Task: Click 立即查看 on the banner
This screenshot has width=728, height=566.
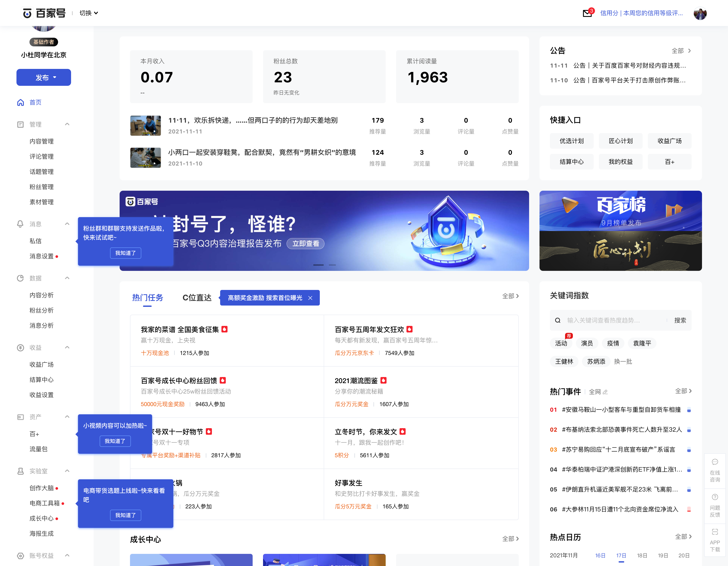Action: 306,244
